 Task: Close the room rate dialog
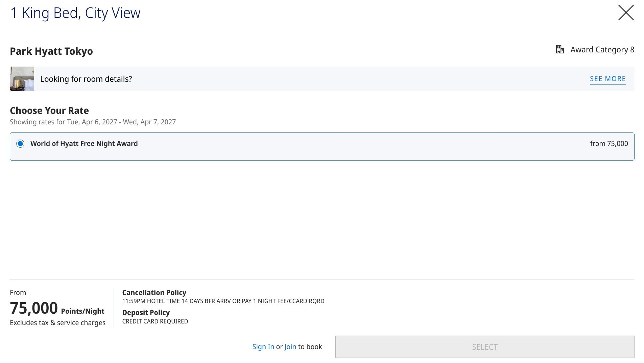pos(626,13)
